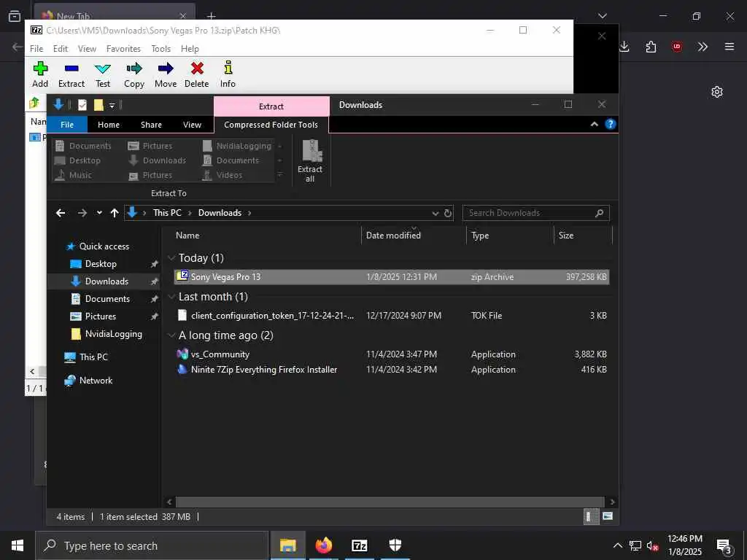Click the Add button in 7-Zip toolbar
The height and width of the screenshot is (560, 747).
(40, 75)
